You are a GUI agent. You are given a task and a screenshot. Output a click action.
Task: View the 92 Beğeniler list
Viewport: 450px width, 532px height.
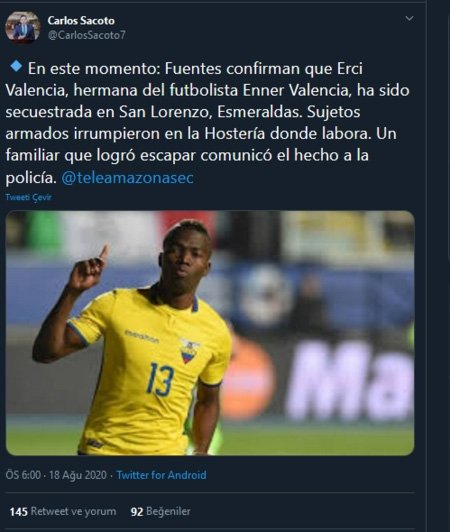(161, 511)
